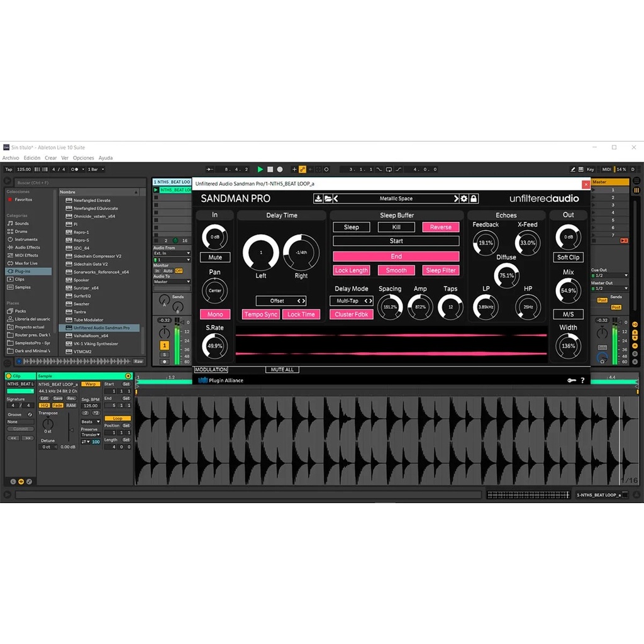Image resolution: width=644 pixels, height=644 pixels.
Task: Toggle the Mono button
Action: coord(215,314)
